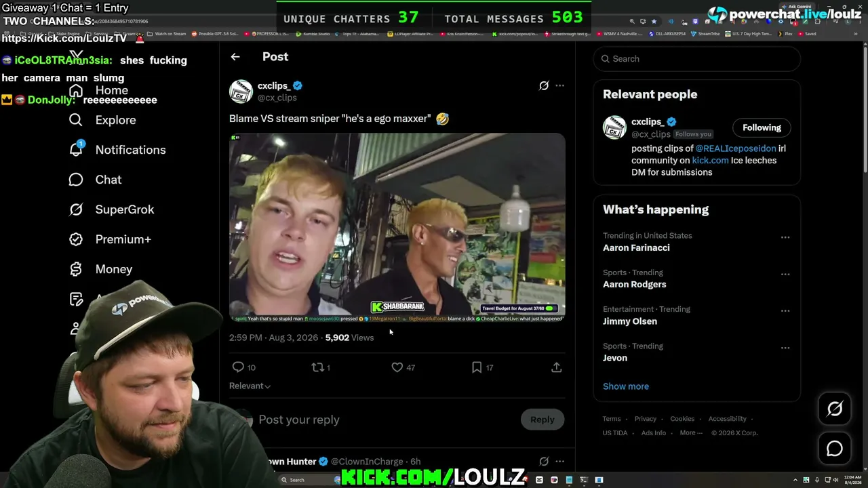Open the Chat speech bubble in sidebar
This screenshot has height=488, width=868.
click(76, 180)
